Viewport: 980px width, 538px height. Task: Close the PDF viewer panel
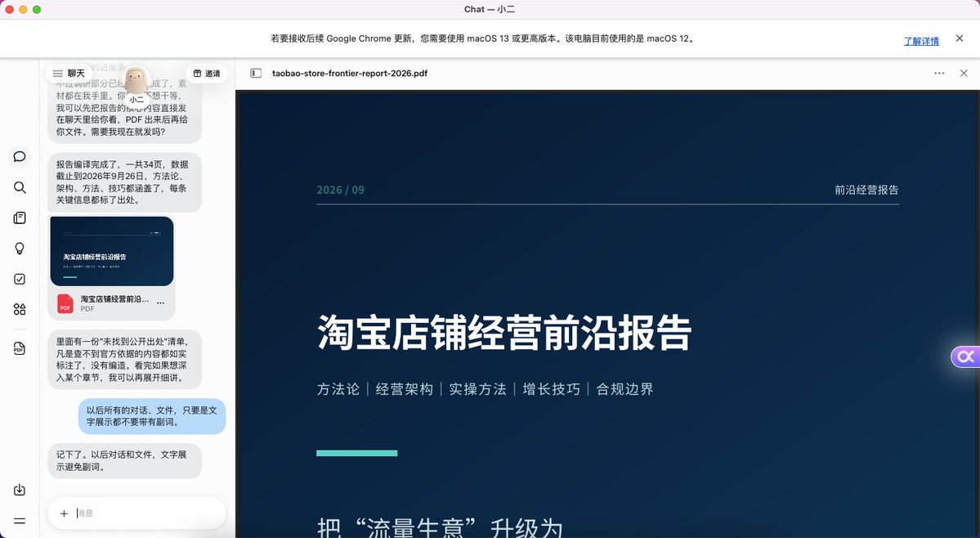964,73
